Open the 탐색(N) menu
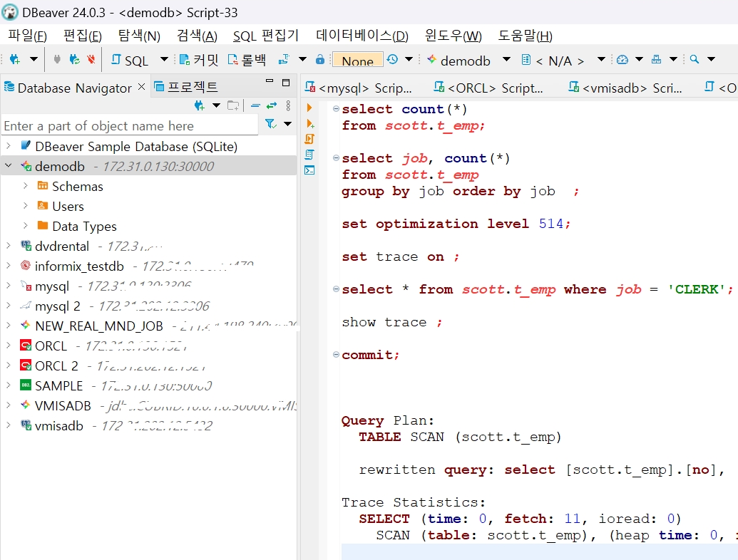 click(139, 36)
